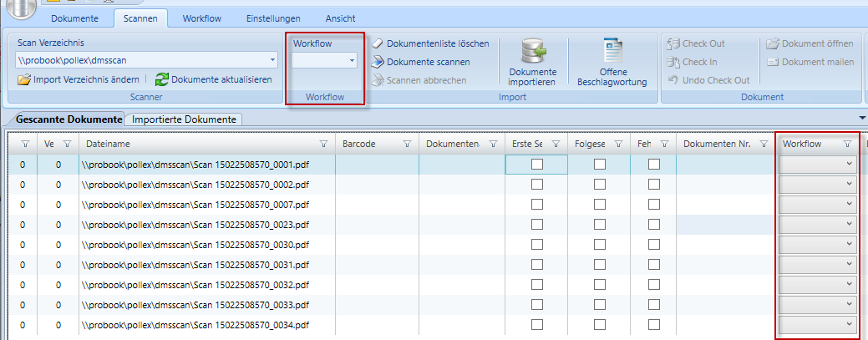This screenshot has height=340, width=868.
Task: Click the Dokumente importieren database icon
Action: click(x=532, y=52)
